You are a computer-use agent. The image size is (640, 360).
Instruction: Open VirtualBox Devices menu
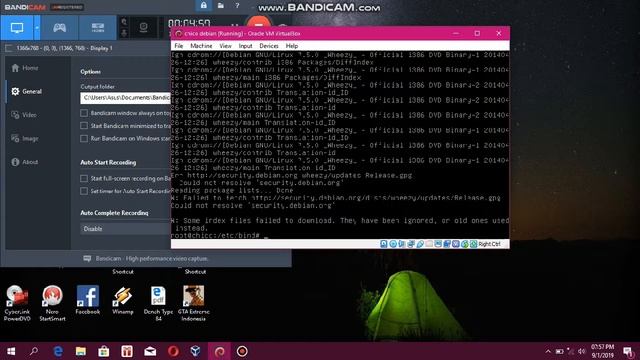tap(269, 46)
